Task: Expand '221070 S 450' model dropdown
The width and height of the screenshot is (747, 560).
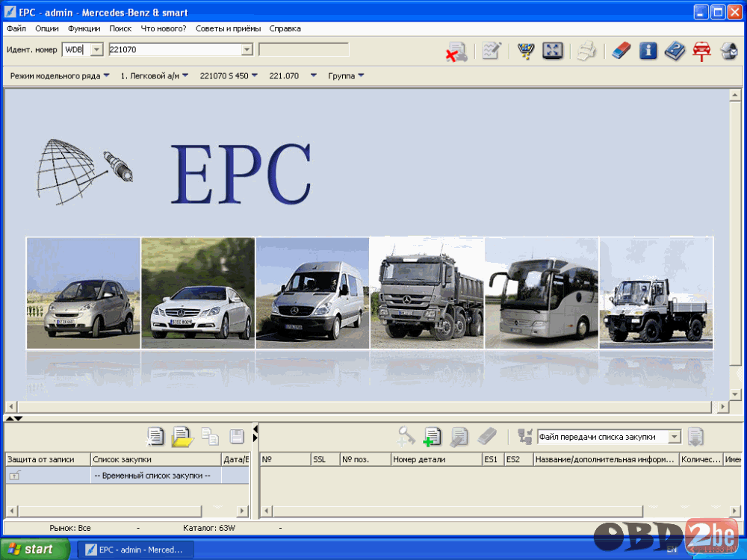Action: click(x=255, y=75)
